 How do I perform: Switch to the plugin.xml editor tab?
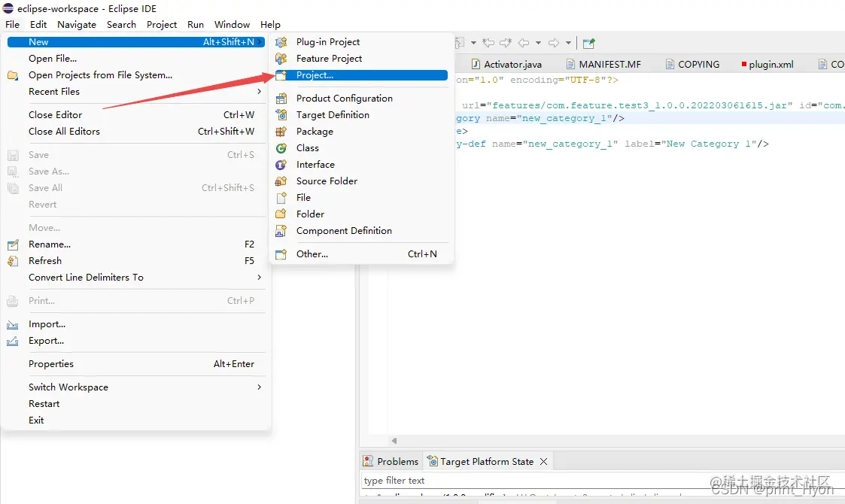click(x=768, y=64)
